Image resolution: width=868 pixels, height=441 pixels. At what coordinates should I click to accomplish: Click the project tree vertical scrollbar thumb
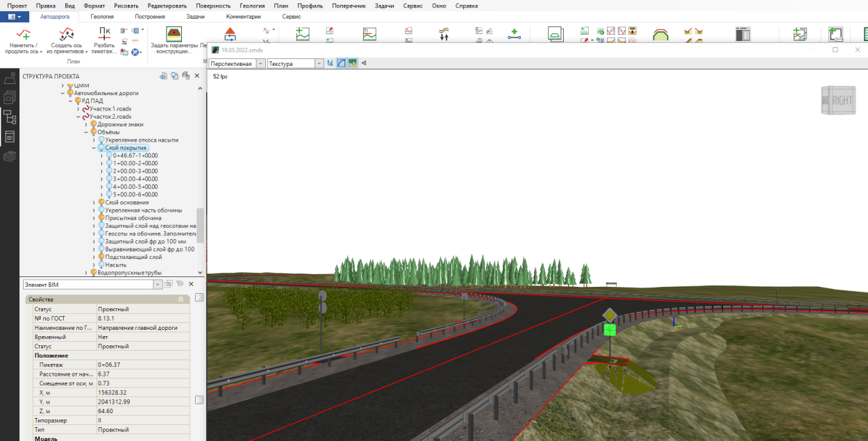point(201,226)
